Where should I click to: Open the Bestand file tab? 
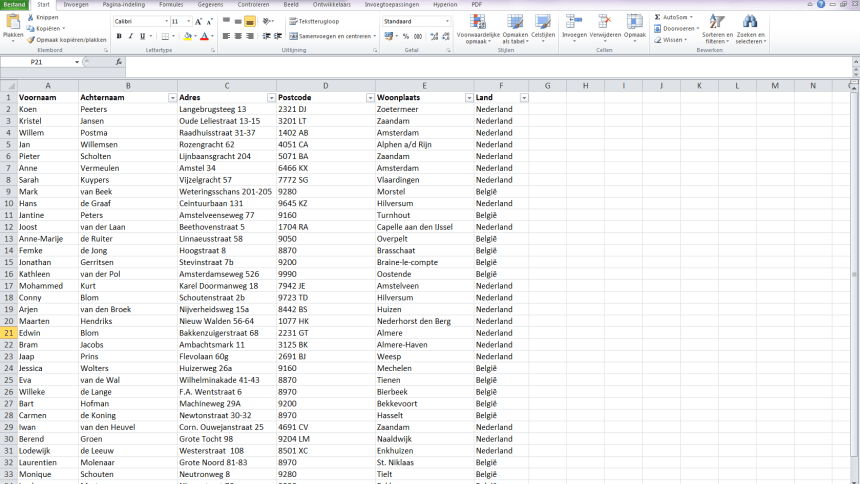pyautogui.click(x=14, y=4)
